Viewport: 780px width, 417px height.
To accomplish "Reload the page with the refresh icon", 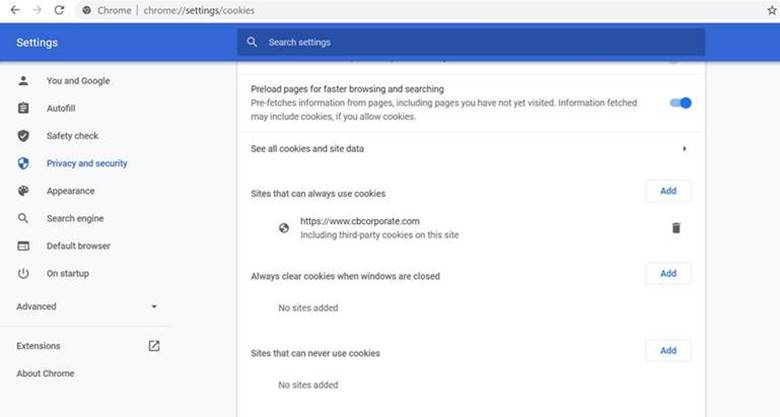I will [x=59, y=9].
